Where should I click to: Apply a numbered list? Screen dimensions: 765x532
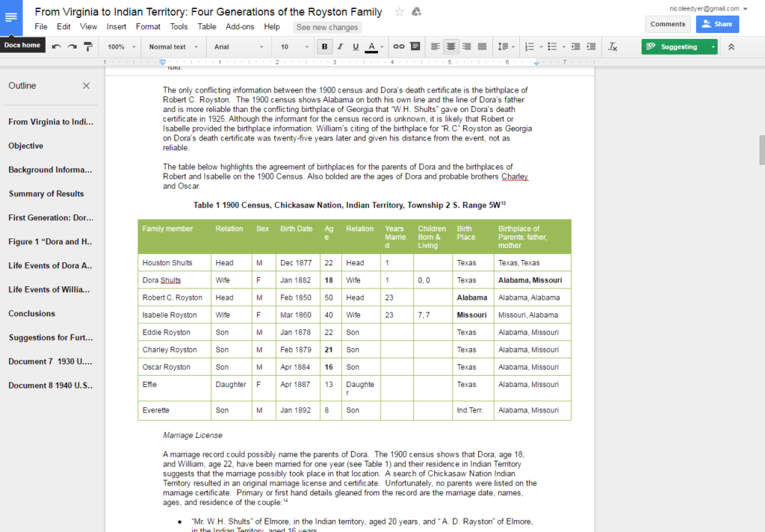[530, 47]
